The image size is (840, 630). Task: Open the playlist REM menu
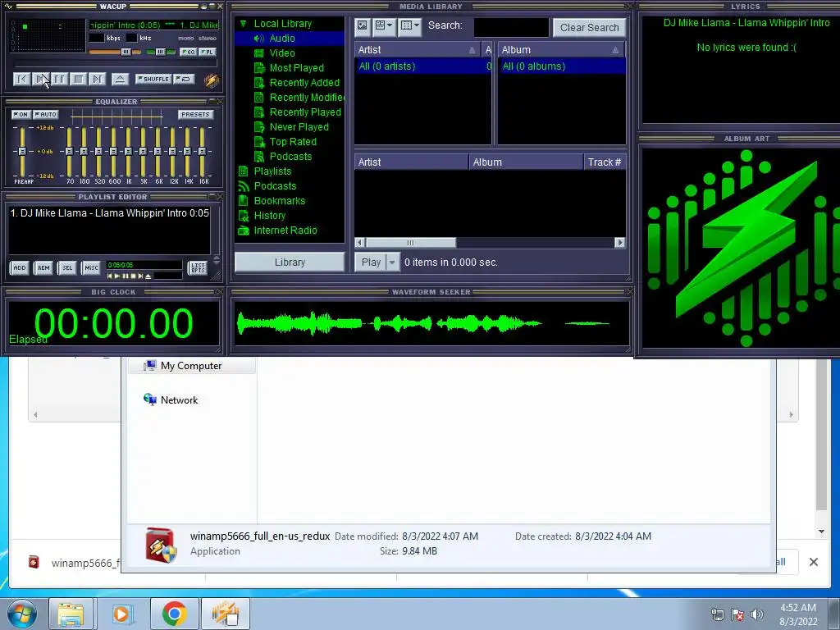tap(44, 268)
